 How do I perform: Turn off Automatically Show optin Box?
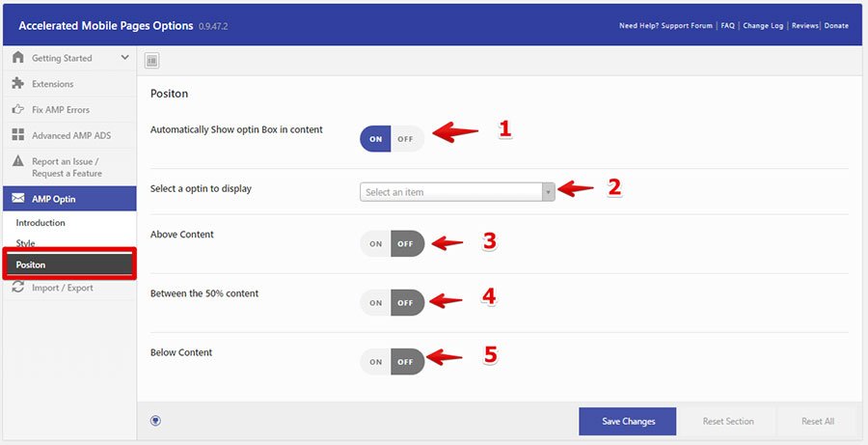[407, 139]
